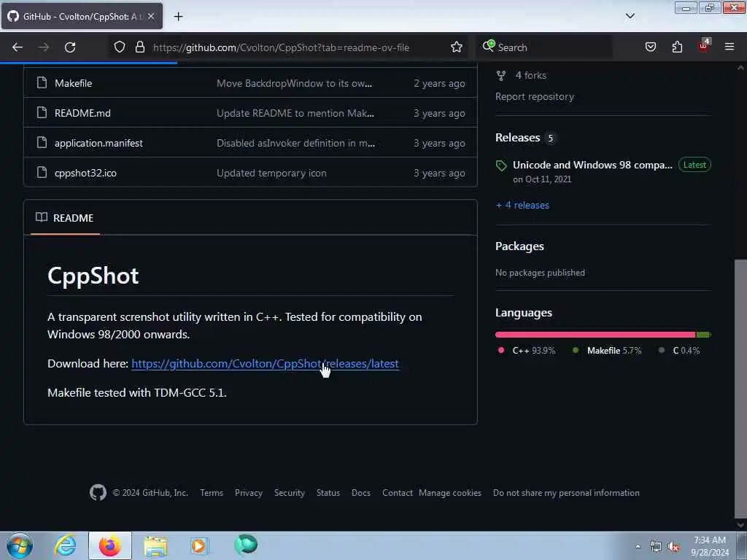Open the footer Terms link
Viewport: 747px width, 560px height.
(212, 493)
